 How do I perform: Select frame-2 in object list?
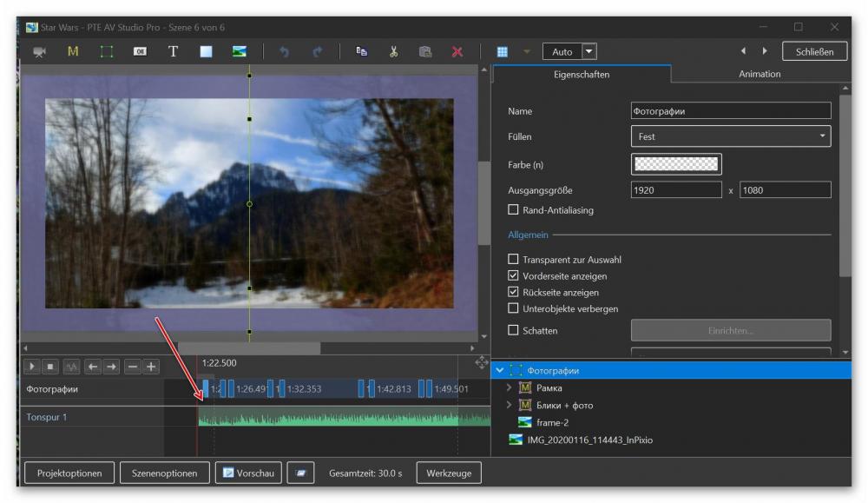pyautogui.click(x=552, y=423)
